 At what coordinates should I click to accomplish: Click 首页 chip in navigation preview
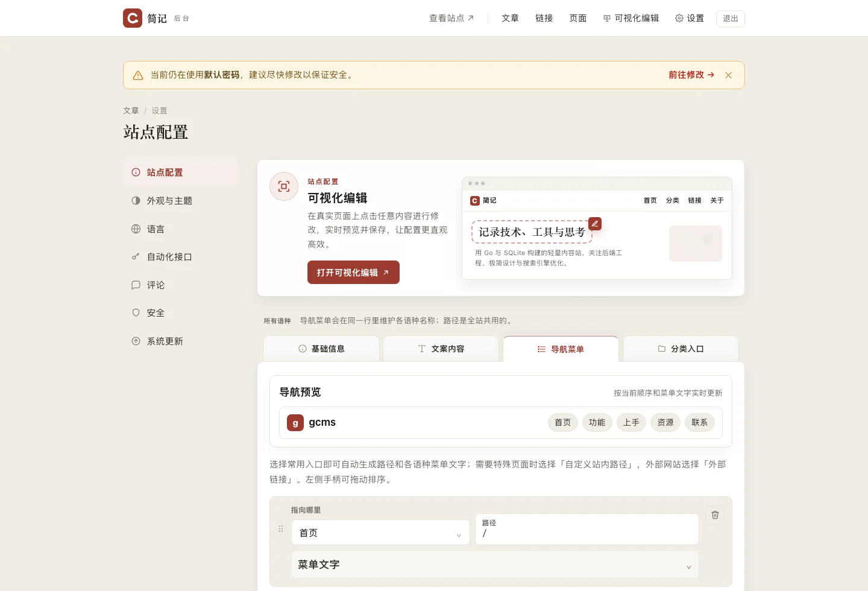click(x=563, y=423)
